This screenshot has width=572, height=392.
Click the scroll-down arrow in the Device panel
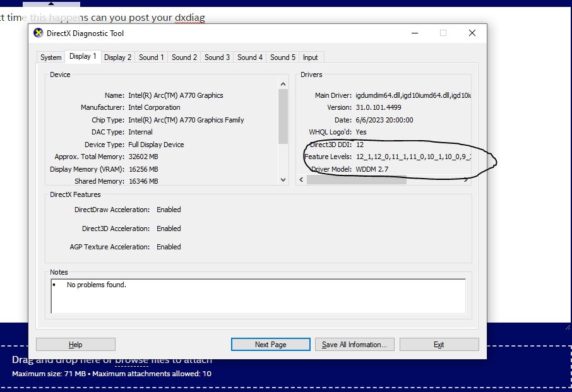(283, 179)
